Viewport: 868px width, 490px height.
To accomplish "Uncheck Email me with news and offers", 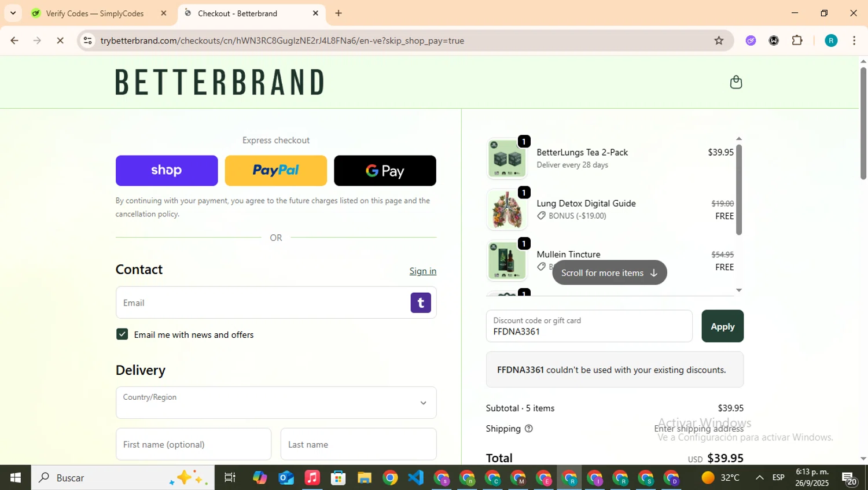I will pos(122,334).
